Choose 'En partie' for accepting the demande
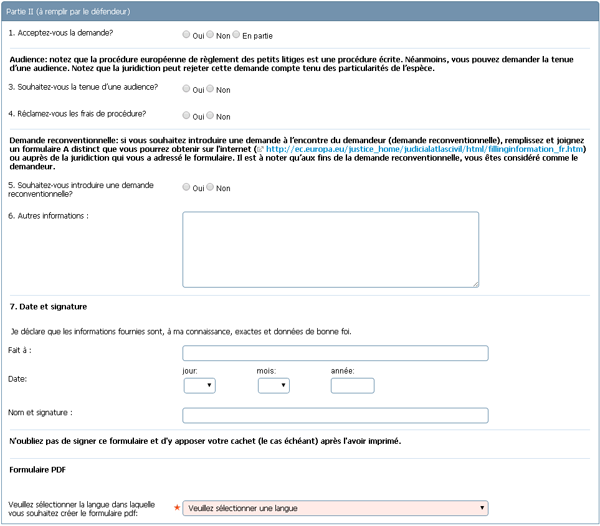 (236, 34)
